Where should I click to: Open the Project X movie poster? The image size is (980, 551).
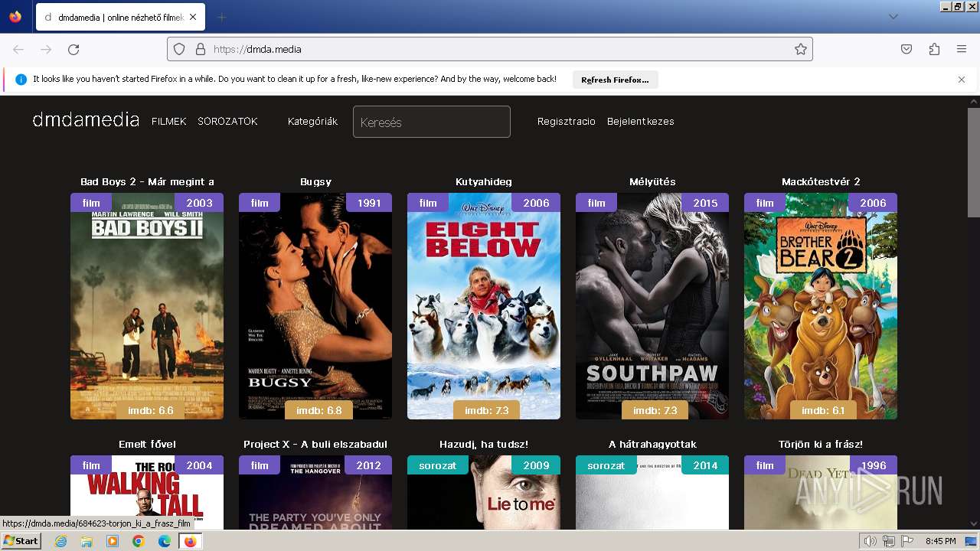315,494
